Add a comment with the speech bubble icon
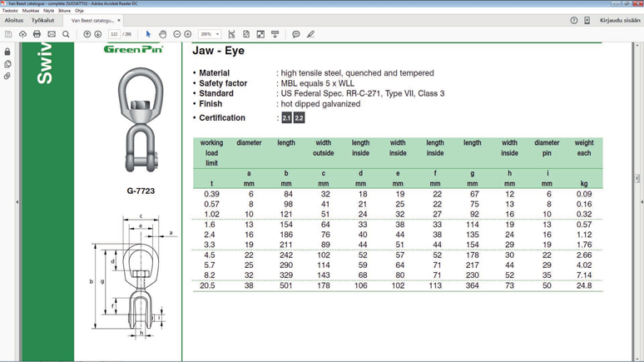Screen dimensions: 644x362 pyautogui.click(x=295, y=34)
